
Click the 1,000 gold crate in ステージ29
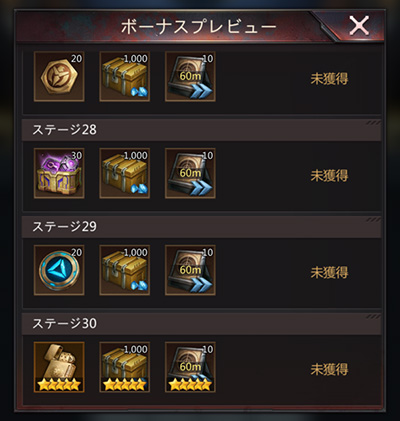coord(125,270)
